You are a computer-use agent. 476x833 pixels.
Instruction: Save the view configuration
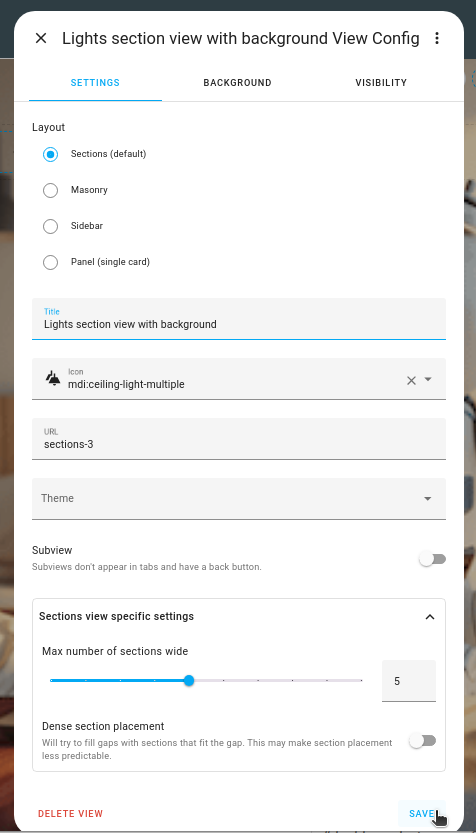(x=422, y=813)
